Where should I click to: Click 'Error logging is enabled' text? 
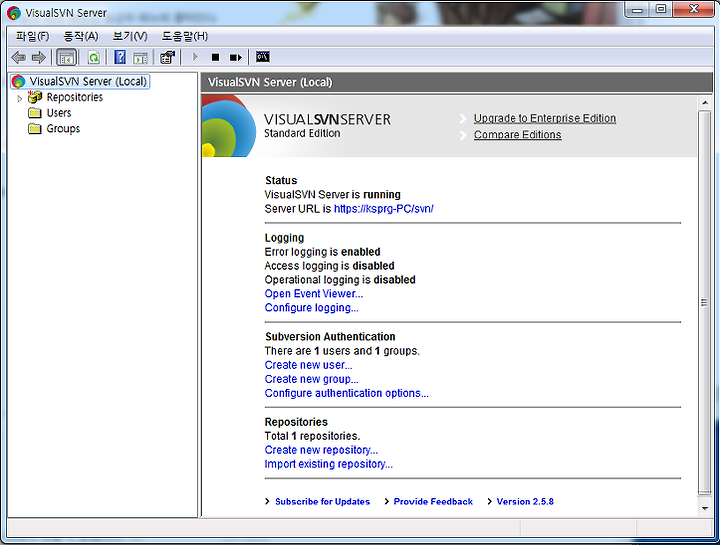point(322,252)
